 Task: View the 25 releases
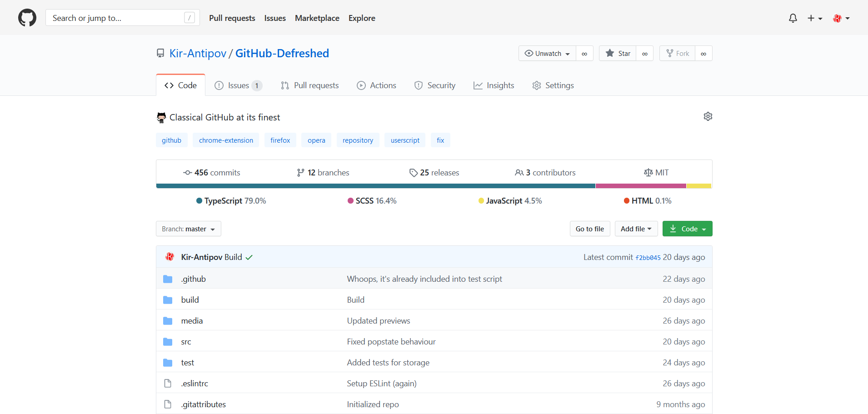(434, 173)
